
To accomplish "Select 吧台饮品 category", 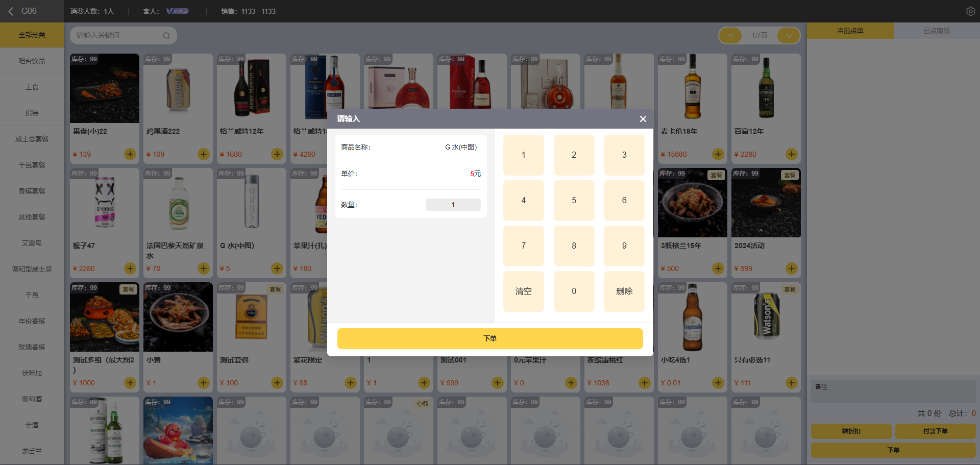I will [32, 61].
